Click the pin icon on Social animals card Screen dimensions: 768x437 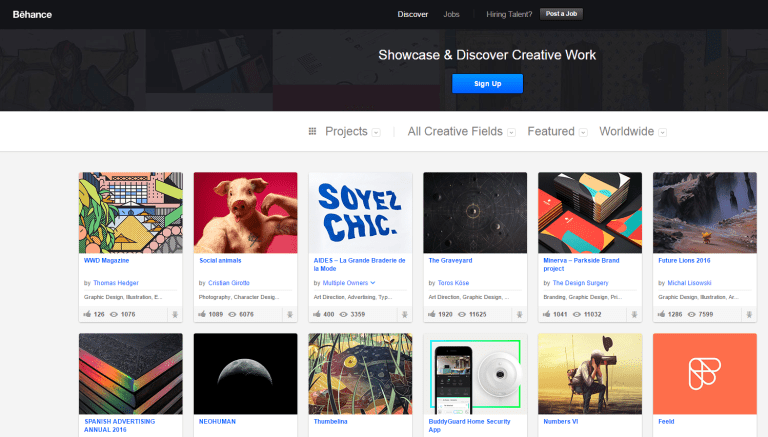point(290,315)
